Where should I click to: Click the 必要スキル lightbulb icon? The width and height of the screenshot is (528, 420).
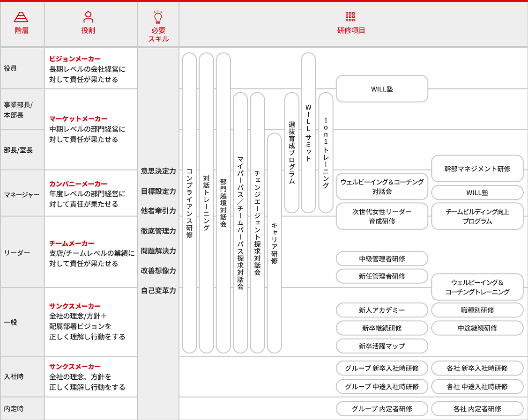tap(158, 18)
